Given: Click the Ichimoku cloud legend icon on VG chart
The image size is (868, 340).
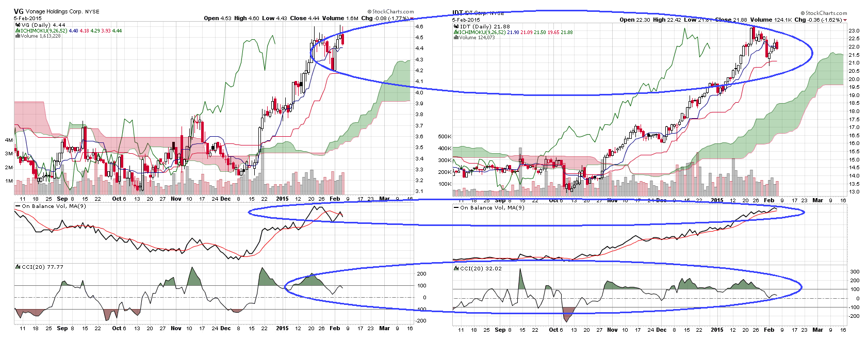Looking at the screenshot, I should pos(18,30).
